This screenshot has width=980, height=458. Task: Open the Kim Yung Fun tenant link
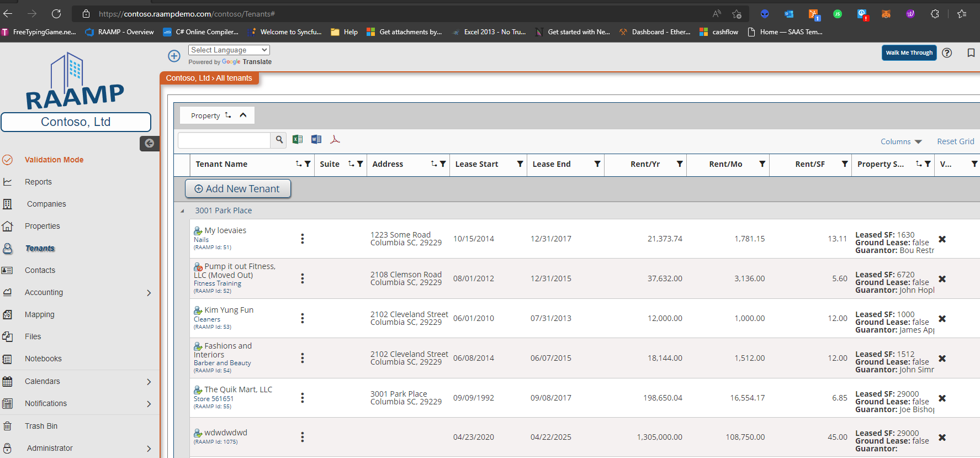click(x=229, y=310)
